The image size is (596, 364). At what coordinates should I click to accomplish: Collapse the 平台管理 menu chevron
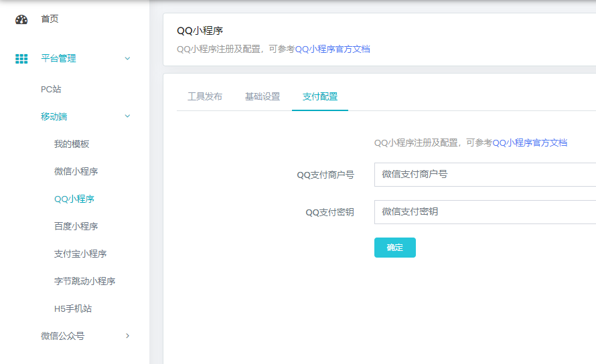(x=127, y=59)
